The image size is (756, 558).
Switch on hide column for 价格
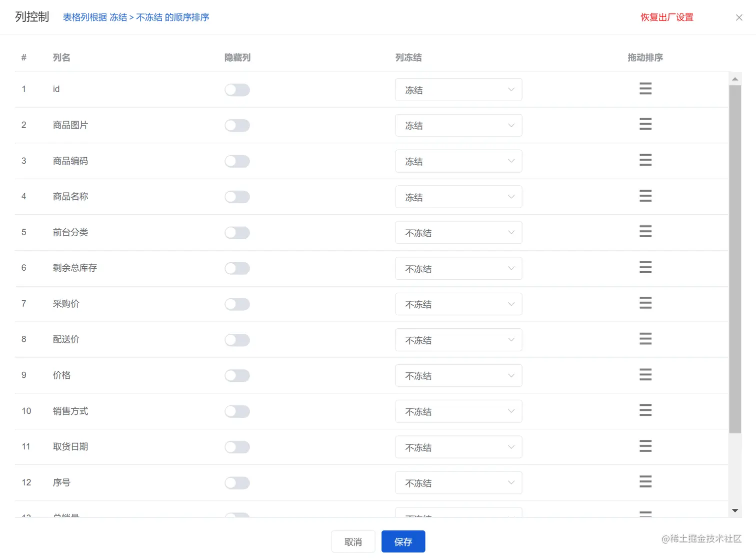tap(237, 376)
